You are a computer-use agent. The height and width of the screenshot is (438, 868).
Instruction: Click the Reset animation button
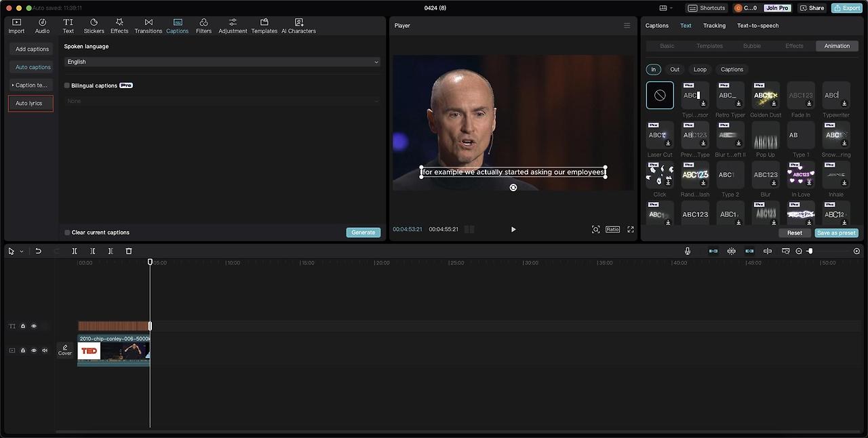[x=795, y=233]
